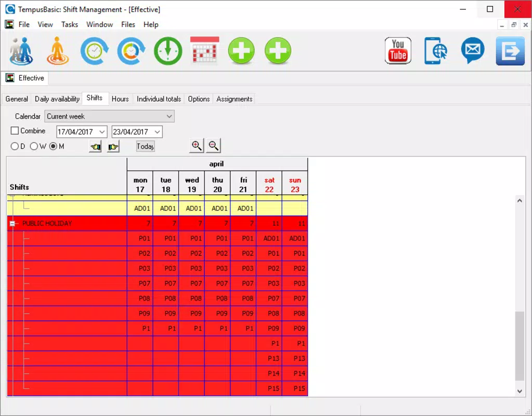Switch to the General tab
The width and height of the screenshot is (532, 416).
coord(17,99)
